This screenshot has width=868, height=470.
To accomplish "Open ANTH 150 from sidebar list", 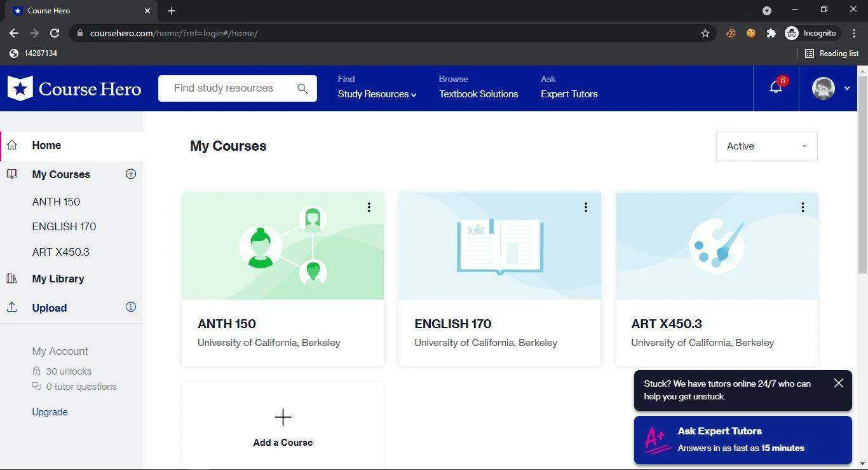I will coord(56,202).
